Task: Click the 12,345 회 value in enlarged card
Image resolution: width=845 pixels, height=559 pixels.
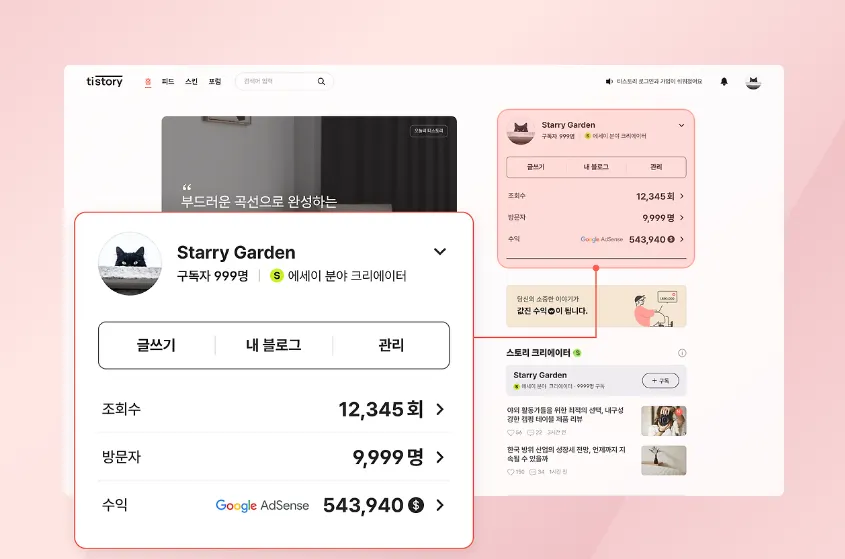Action: pyautogui.click(x=381, y=409)
